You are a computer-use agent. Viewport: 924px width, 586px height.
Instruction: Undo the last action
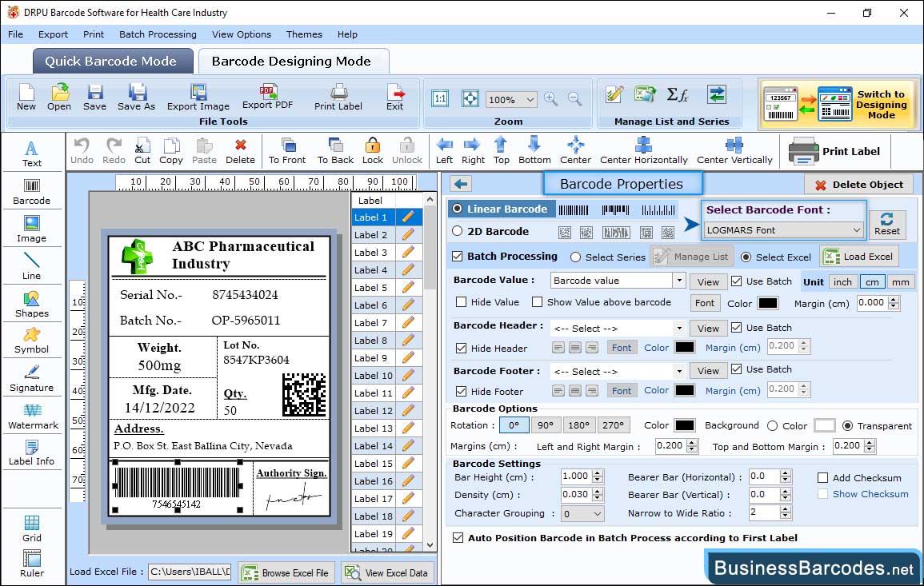point(82,151)
